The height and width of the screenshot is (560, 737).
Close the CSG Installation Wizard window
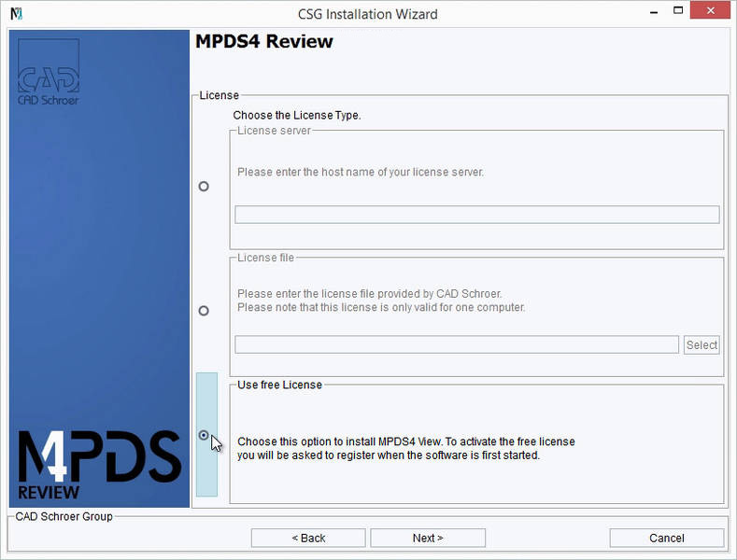point(710,10)
